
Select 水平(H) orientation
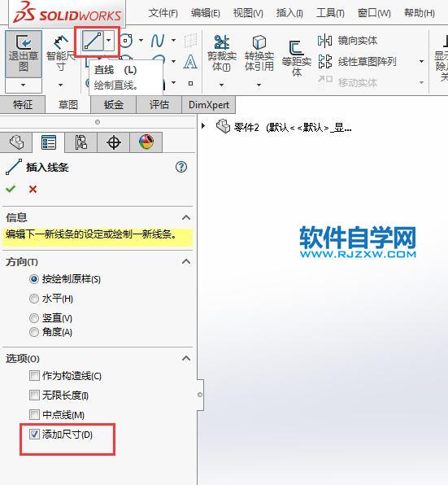(34, 299)
